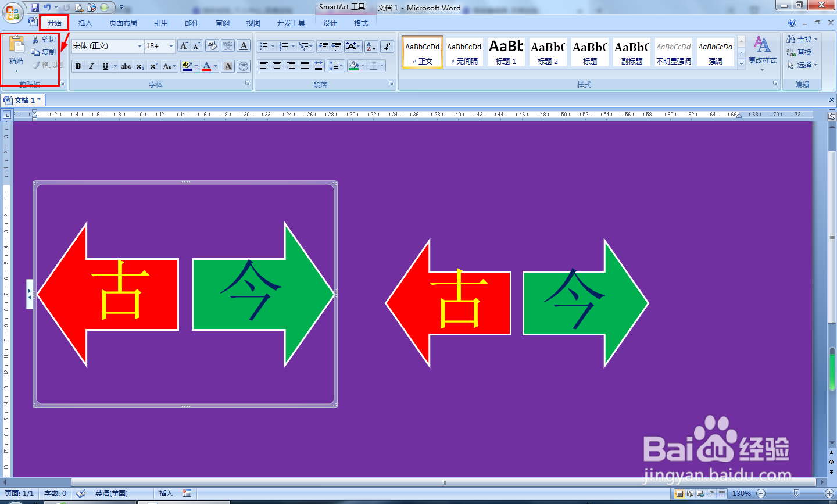Align text left
Viewport: 837px width, 504px height.
point(264,66)
